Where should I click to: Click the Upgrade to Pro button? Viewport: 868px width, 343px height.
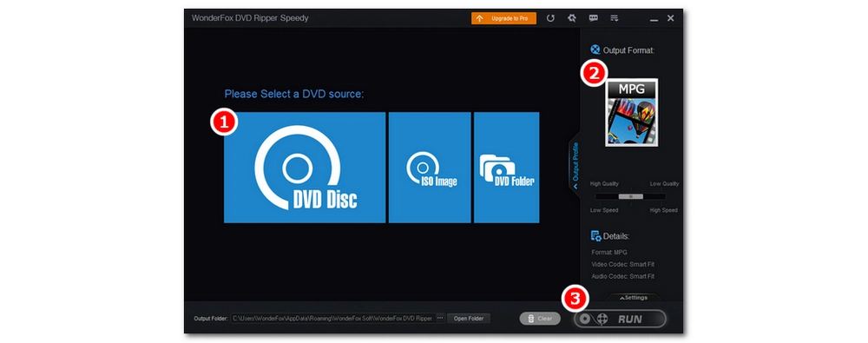[x=503, y=18]
